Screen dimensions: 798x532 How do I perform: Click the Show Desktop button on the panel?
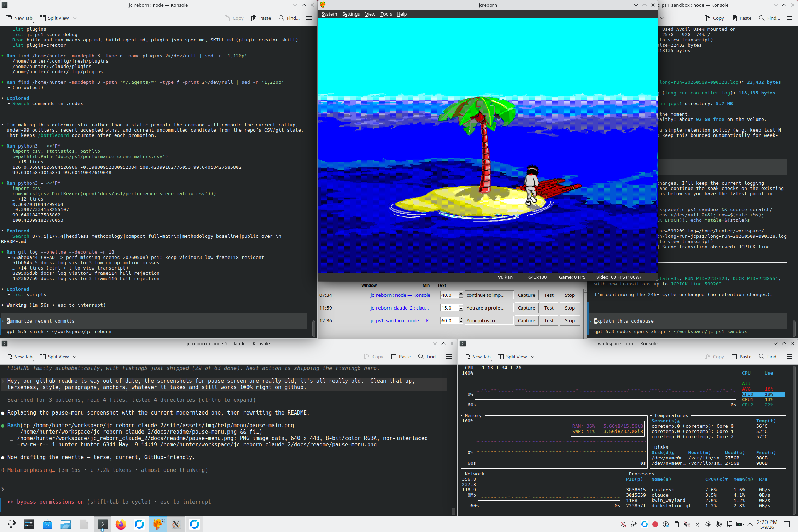tap(787, 524)
